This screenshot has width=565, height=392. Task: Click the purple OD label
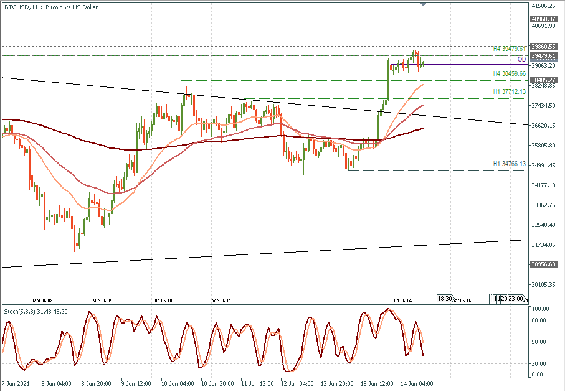coord(521,59)
